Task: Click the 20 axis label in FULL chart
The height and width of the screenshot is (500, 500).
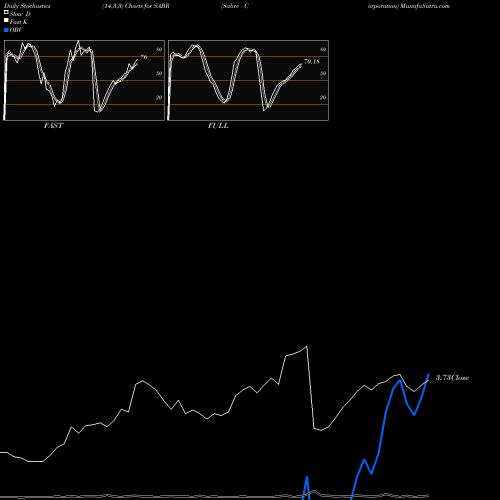Action: (x=323, y=97)
